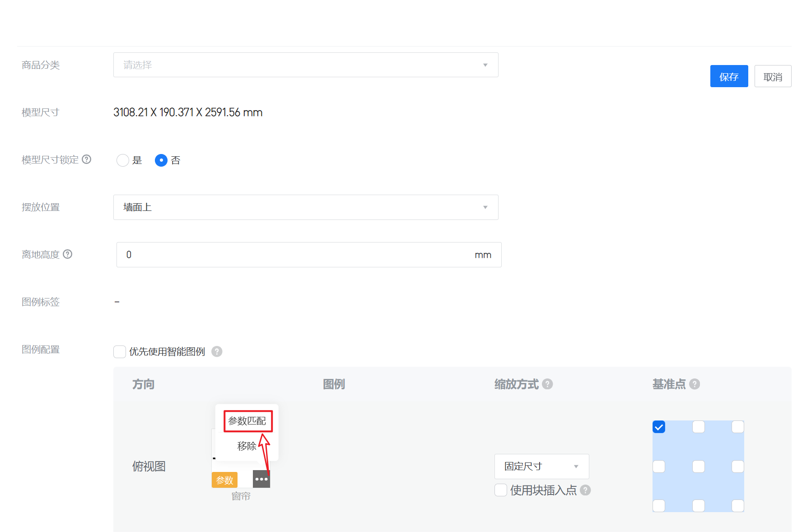Click help icon beside 模型尺寸锁定
802x532 pixels.
coord(87,159)
